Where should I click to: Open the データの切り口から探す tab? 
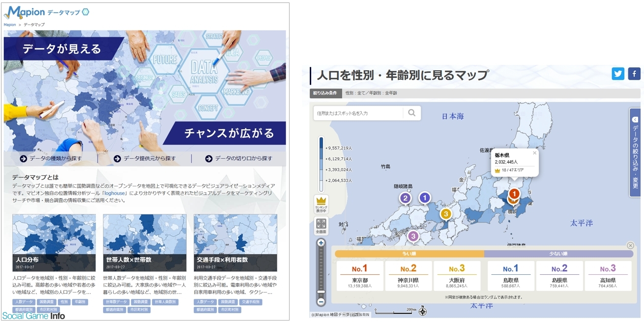point(238,158)
